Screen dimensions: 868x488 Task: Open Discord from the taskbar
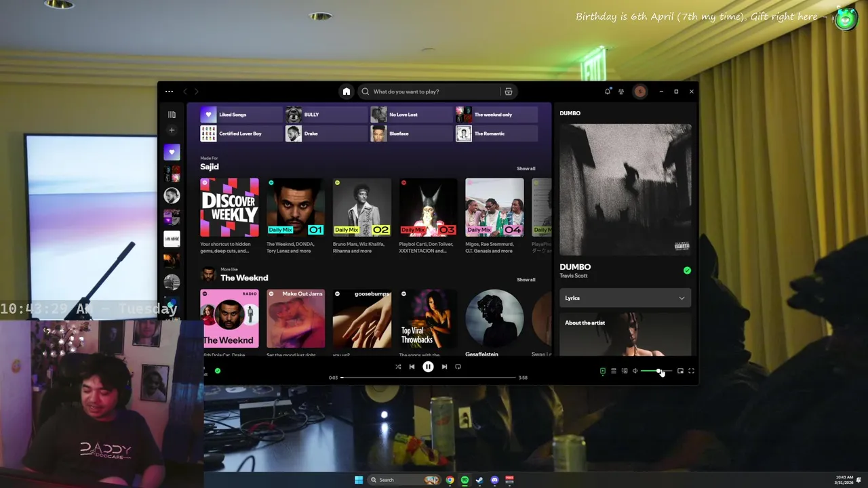pos(494,480)
